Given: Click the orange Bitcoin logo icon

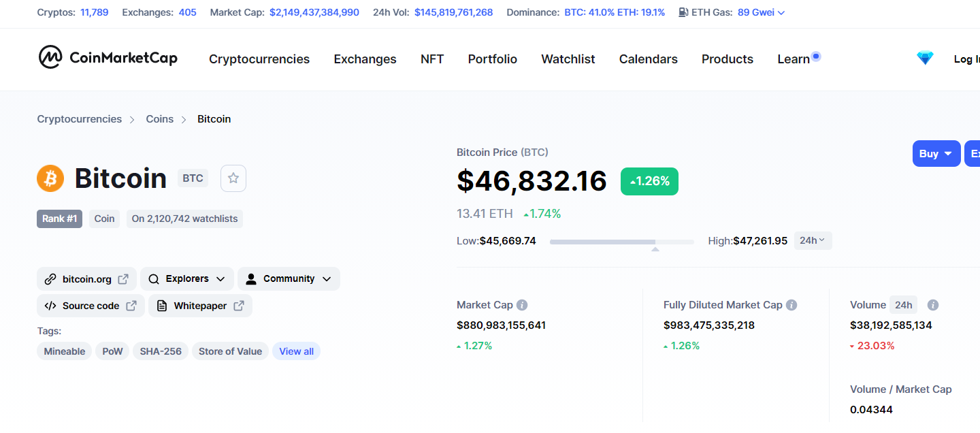Looking at the screenshot, I should pyautogui.click(x=50, y=178).
